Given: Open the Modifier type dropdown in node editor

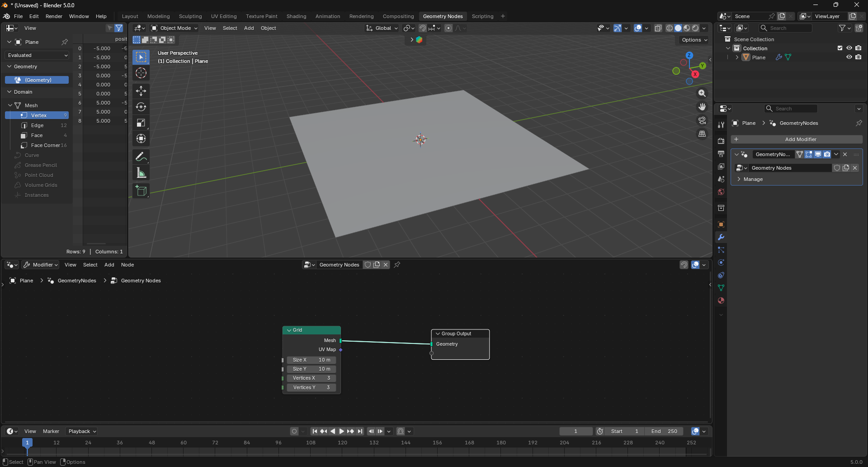Looking at the screenshot, I should (x=41, y=265).
